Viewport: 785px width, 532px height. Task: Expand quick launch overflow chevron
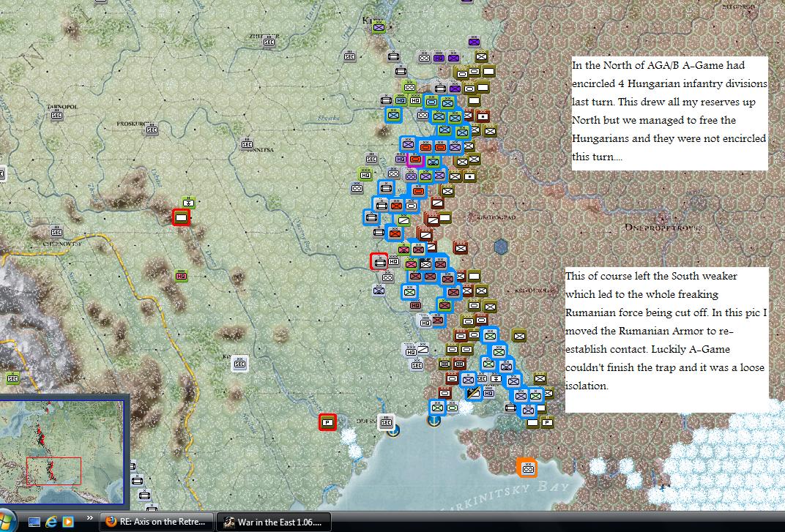coord(89,518)
